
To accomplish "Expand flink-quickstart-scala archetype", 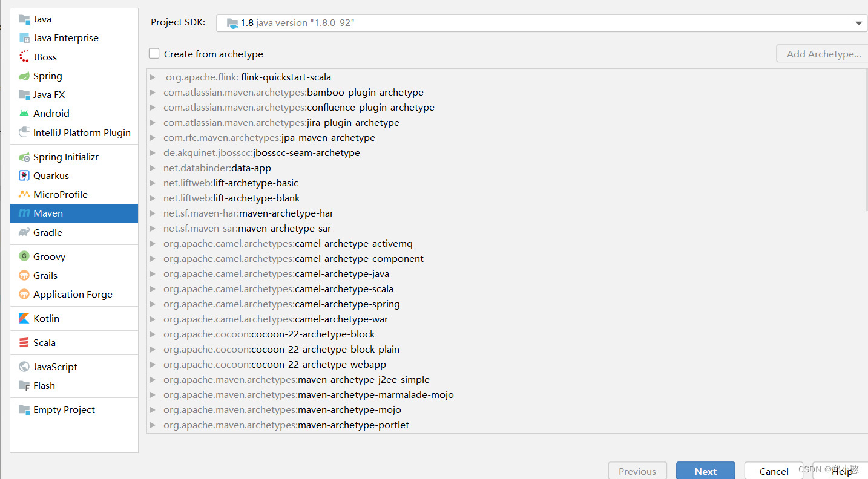I will (153, 77).
